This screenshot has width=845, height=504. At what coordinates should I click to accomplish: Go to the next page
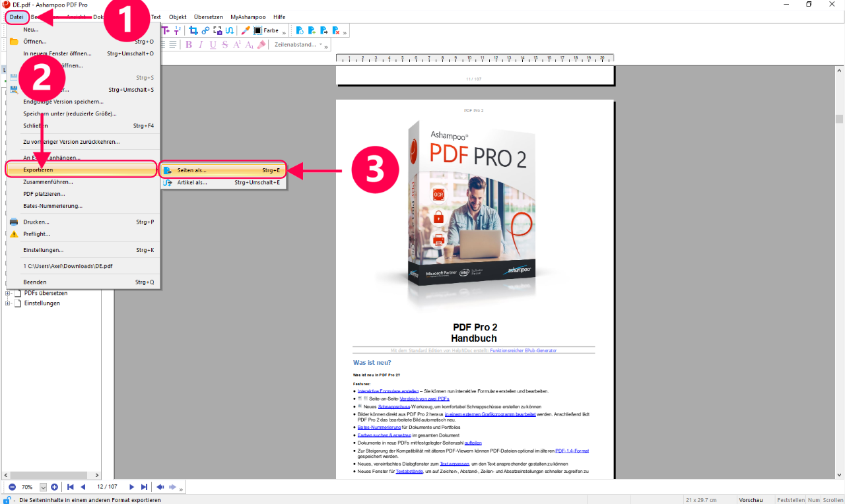coord(131,487)
